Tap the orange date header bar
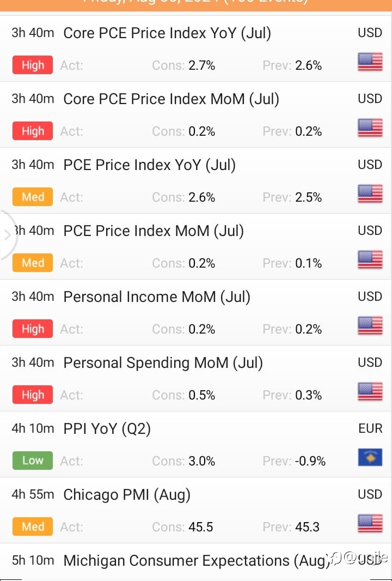Image resolution: width=392 pixels, height=581 pixels. pos(196,5)
